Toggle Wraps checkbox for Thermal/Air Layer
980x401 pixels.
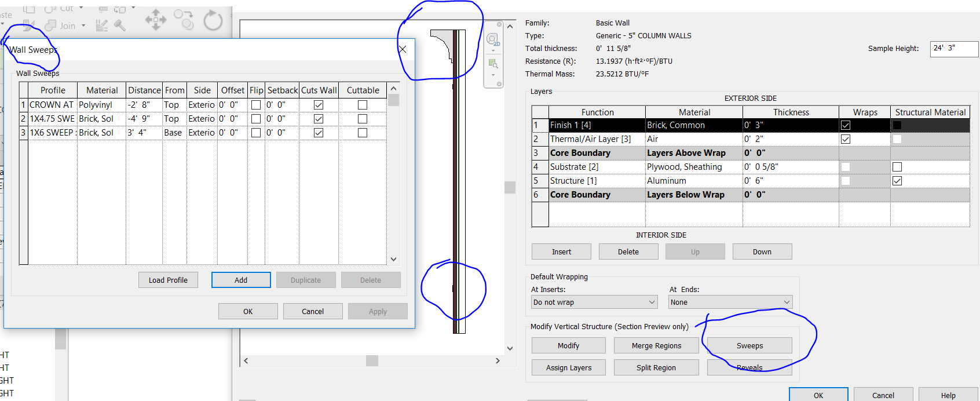[x=846, y=139]
